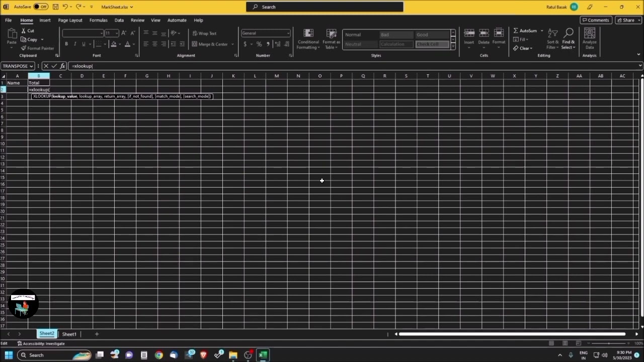Open Fill dropdown
644x362 pixels.
pos(521,40)
